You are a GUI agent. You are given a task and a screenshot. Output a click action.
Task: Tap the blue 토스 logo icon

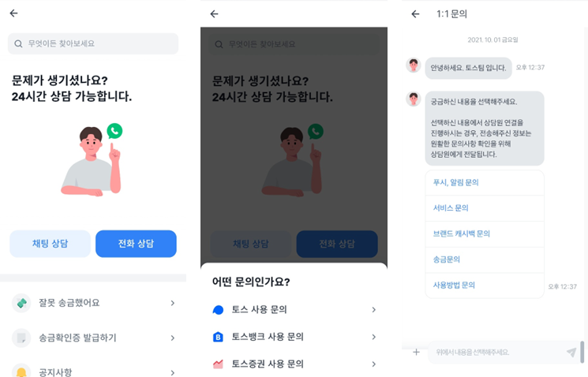click(218, 309)
